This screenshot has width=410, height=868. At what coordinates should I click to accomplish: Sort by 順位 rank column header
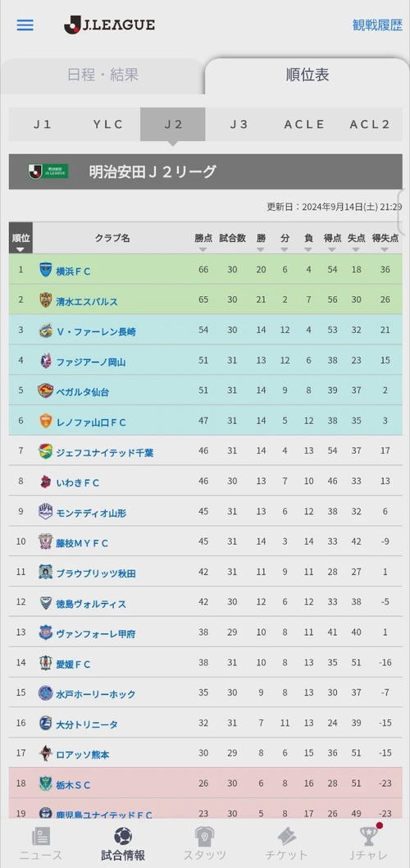pos(20,239)
